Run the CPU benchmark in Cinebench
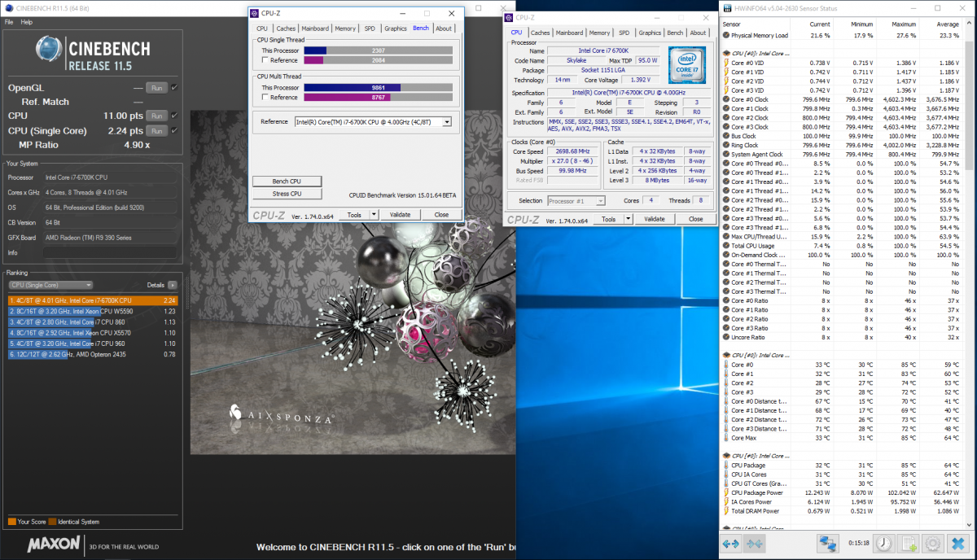Viewport: 977px width, 560px height. coord(156,116)
